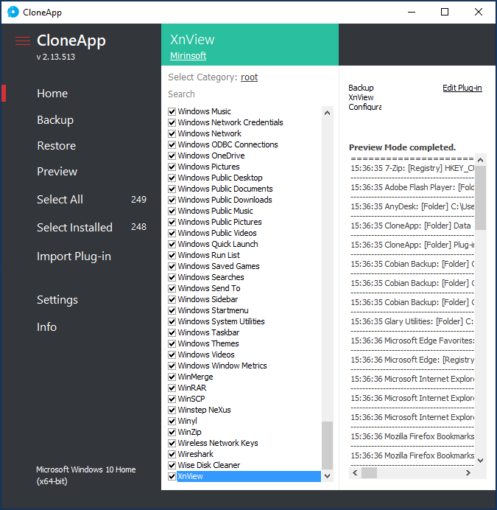
Task: Open the Restore section
Action: point(56,146)
